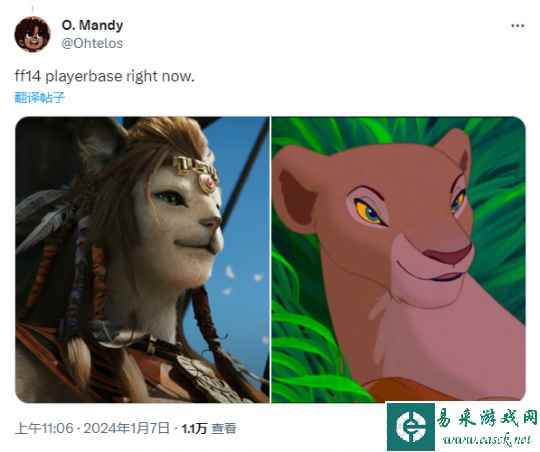Click the 易采游戏网 watermark text
The image size is (540, 452).
(x=487, y=418)
